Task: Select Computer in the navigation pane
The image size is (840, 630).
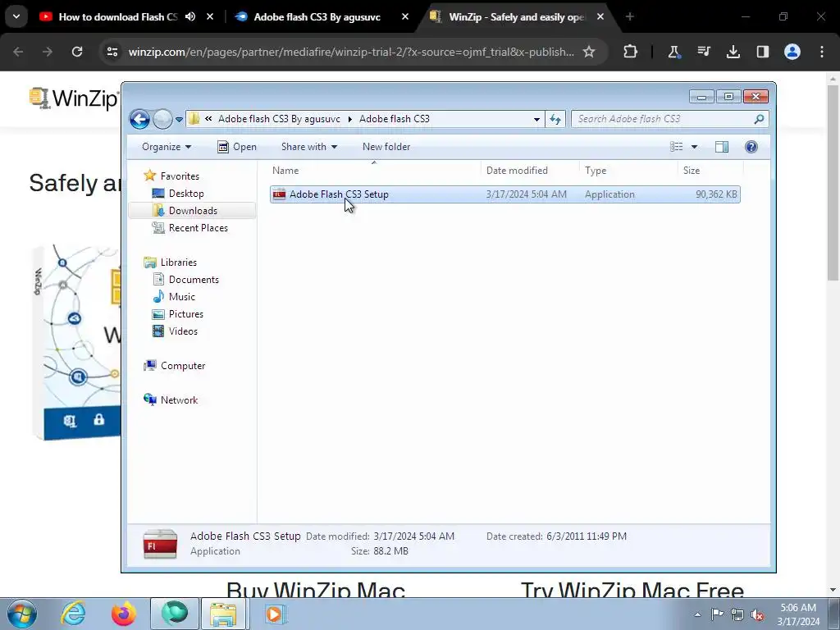Action: 183,366
